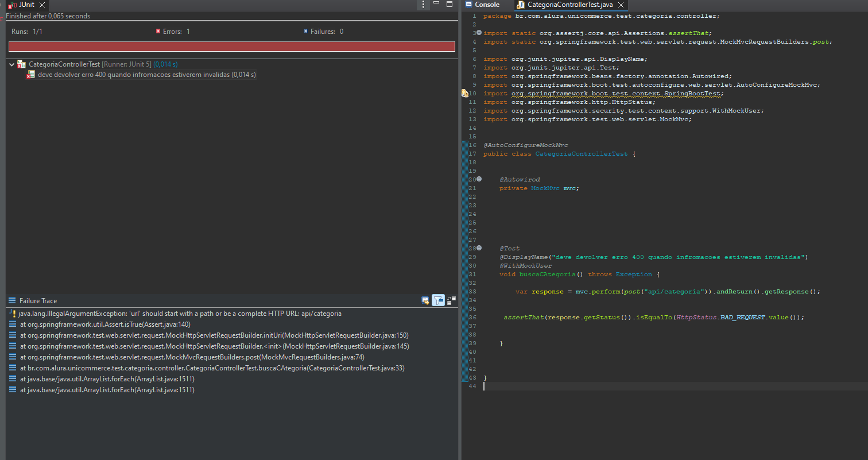Screen dimensions: 868x460
Task: Click the class declaration CategoriaControllerTest line
Action: (x=560, y=153)
